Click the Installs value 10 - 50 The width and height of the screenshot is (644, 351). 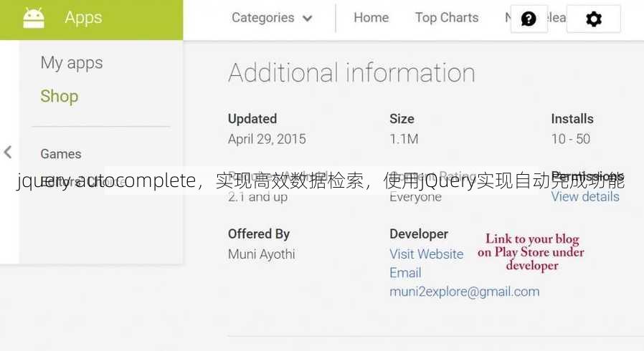click(571, 139)
